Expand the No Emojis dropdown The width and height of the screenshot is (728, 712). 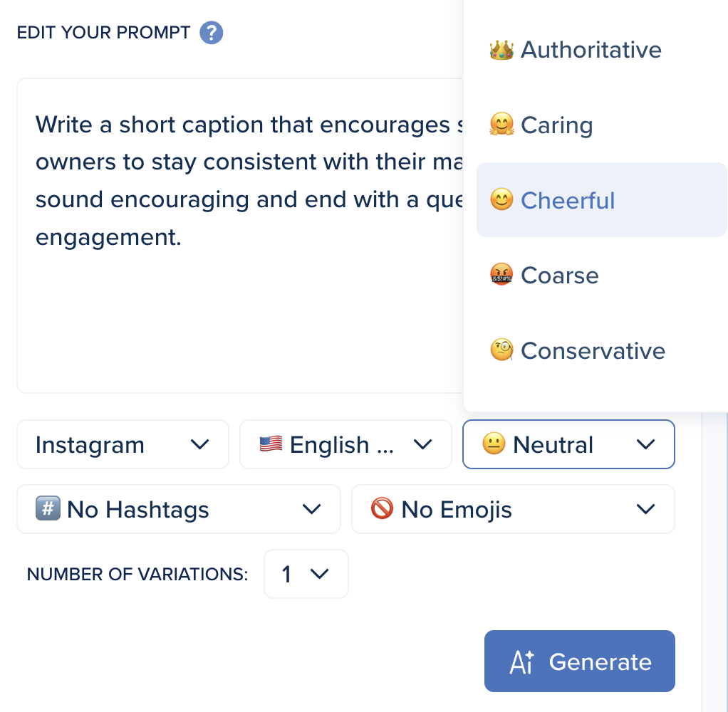[513, 510]
